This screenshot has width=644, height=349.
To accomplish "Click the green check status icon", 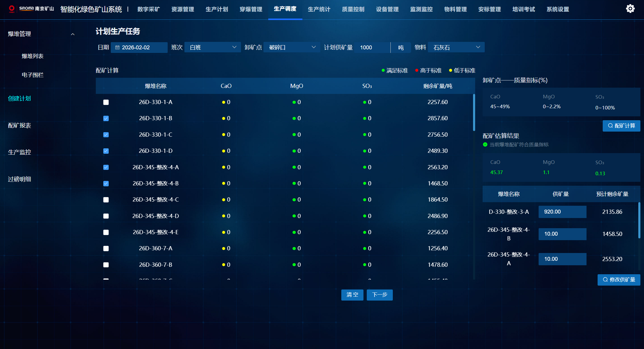I will coord(485,144).
